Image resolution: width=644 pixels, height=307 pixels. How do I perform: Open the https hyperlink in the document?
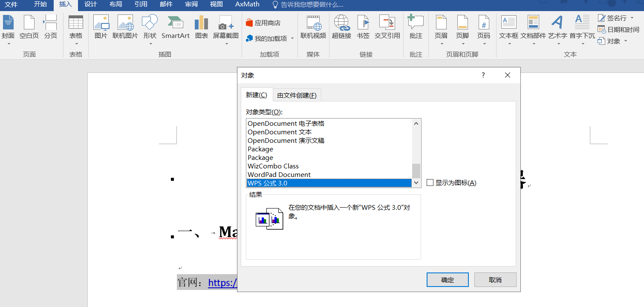tap(222, 283)
